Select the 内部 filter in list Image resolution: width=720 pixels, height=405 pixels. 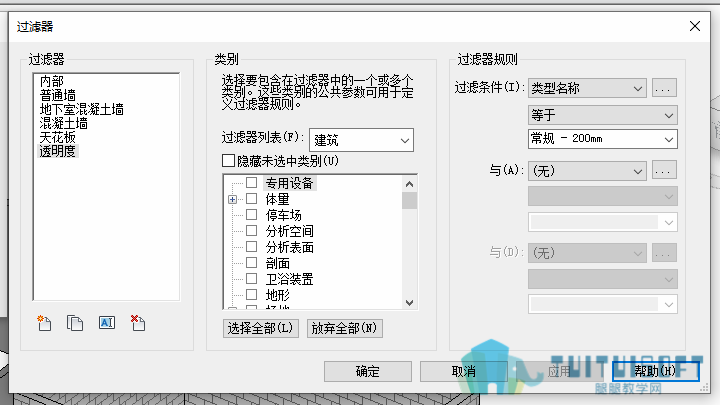(x=51, y=81)
